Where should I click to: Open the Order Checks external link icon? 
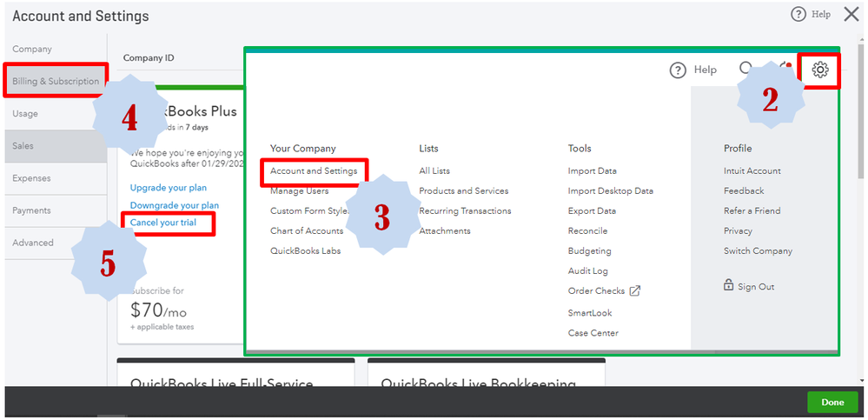(x=635, y=291)
